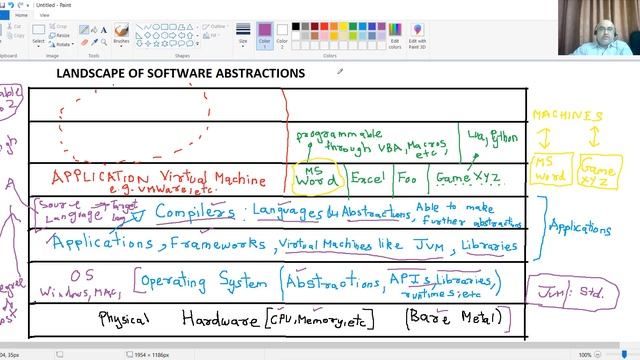Choose the Diamond shape

(148, 36)
